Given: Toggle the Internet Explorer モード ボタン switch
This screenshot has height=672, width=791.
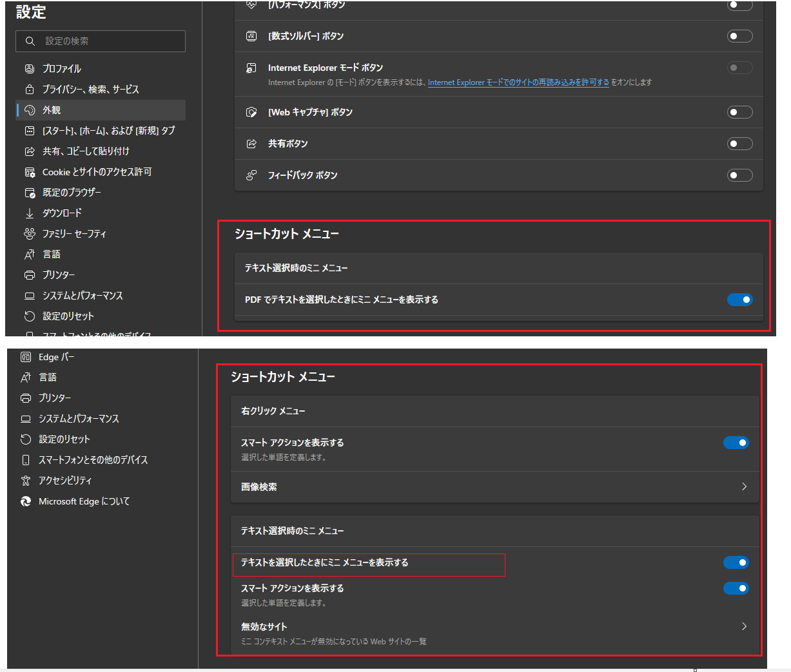Looking at the screenshot, I should point(740,68).
